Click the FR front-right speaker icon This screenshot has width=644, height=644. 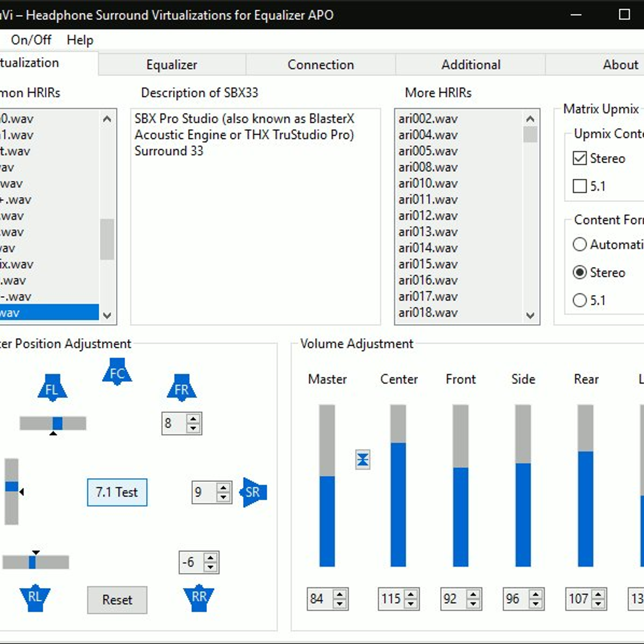click(181, 388)
